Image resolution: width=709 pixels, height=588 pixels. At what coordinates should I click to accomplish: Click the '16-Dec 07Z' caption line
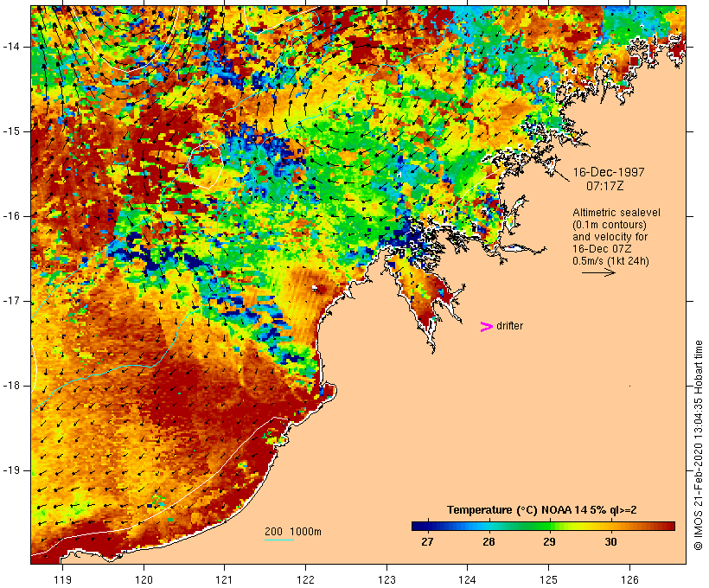[602, 249]
